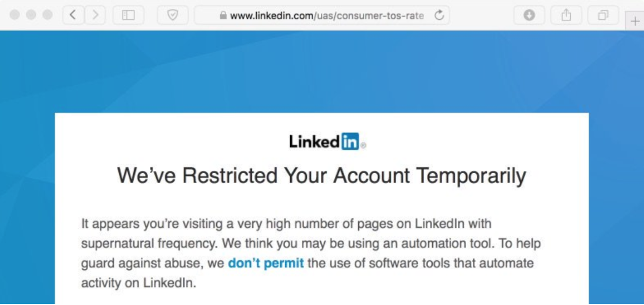Close the Safari window
The width and height of the screenshot is (644, 305).
15,15
